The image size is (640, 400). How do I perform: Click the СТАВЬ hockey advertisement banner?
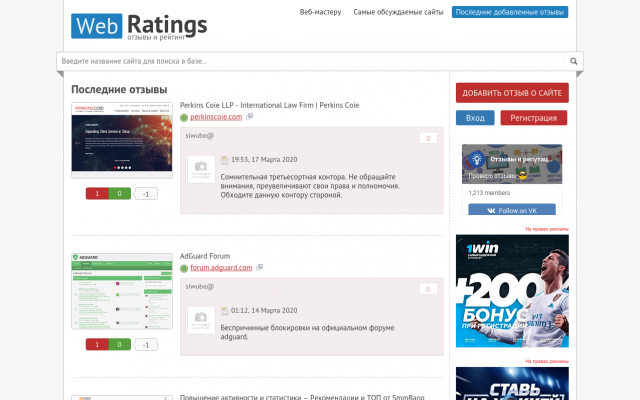click(x=512, y=383)
